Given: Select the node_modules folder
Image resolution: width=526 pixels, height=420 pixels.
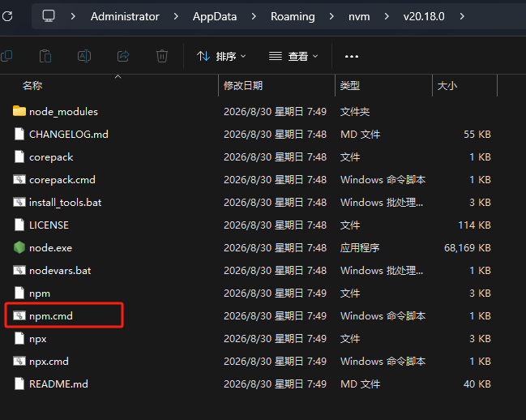Looking at the screenshot, I should coord(63,111).
